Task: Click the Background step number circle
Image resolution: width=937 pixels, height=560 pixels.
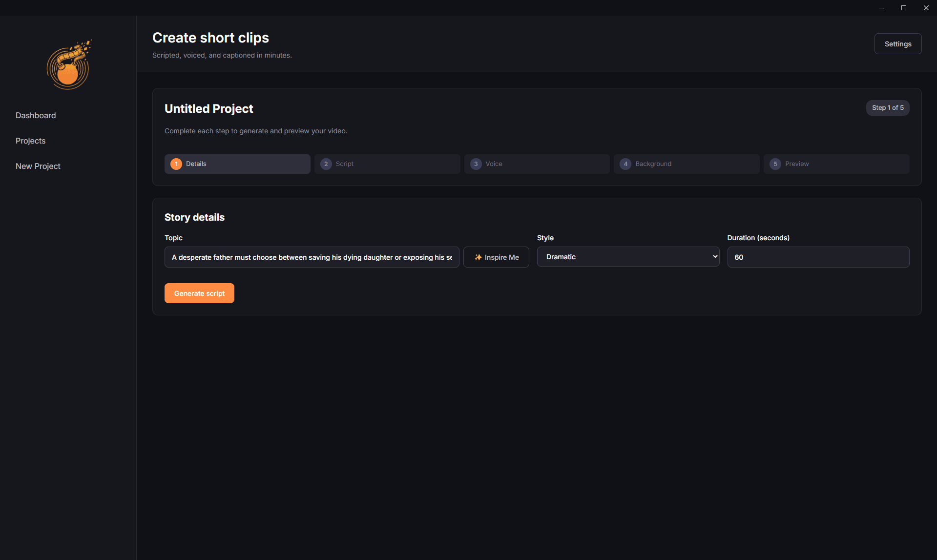Action: tap(625, 164)
